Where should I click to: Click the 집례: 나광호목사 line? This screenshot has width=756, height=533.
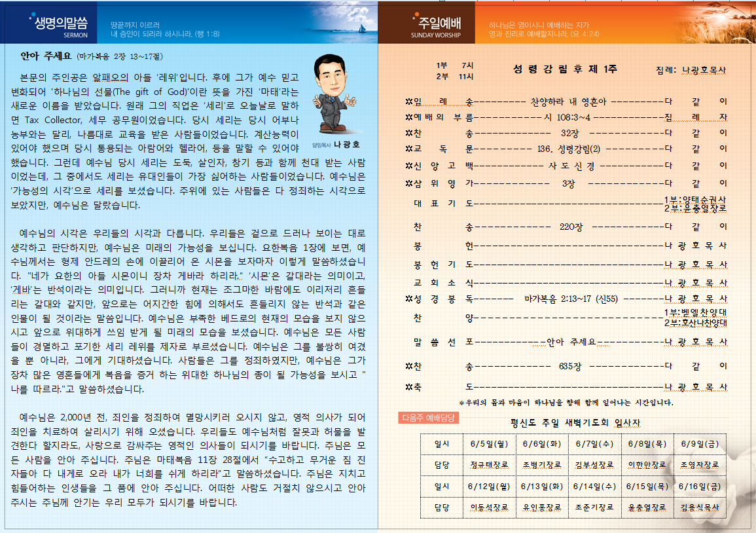pos(691,71)
